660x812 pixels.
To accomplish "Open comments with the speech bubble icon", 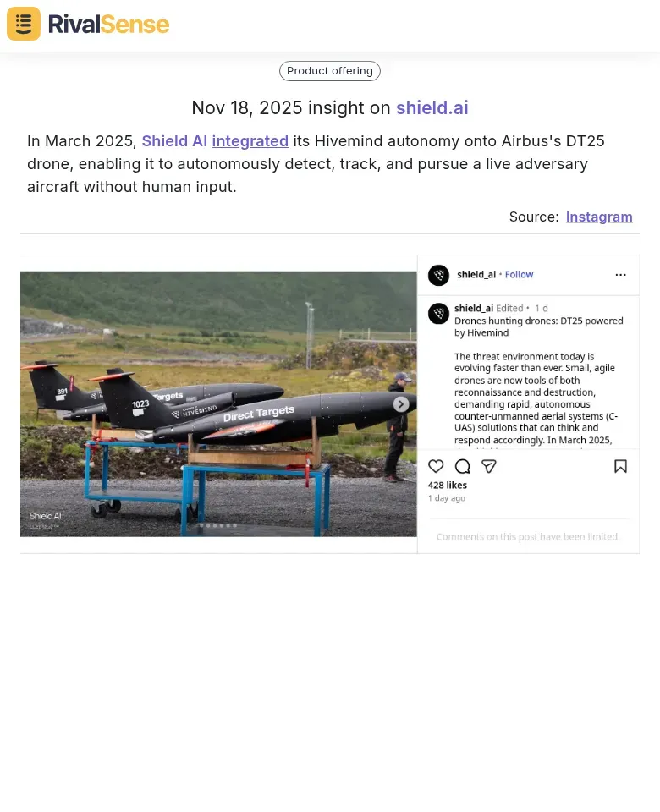I will [x=462, y=466].
